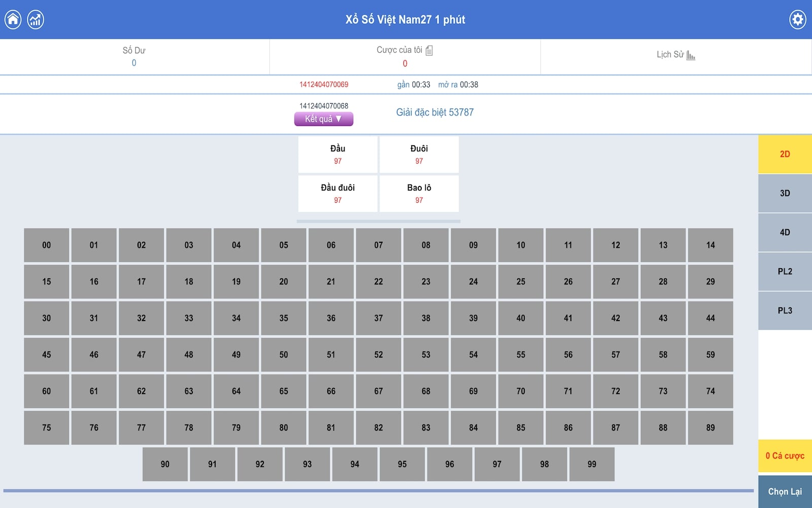Toggle number 59 tile
Image resolution: width=812 pixels, height=508 pixels.
tap(710, 355)
